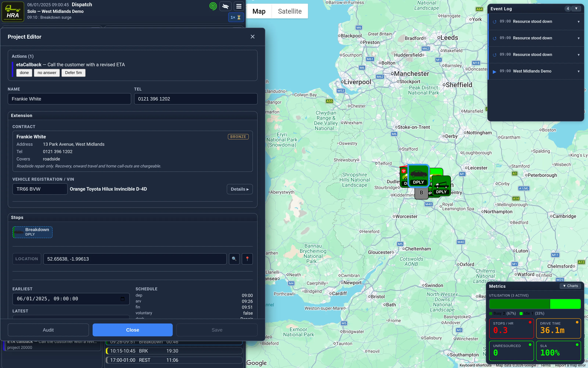Click the green spiral radar icon

coord(213,6)
